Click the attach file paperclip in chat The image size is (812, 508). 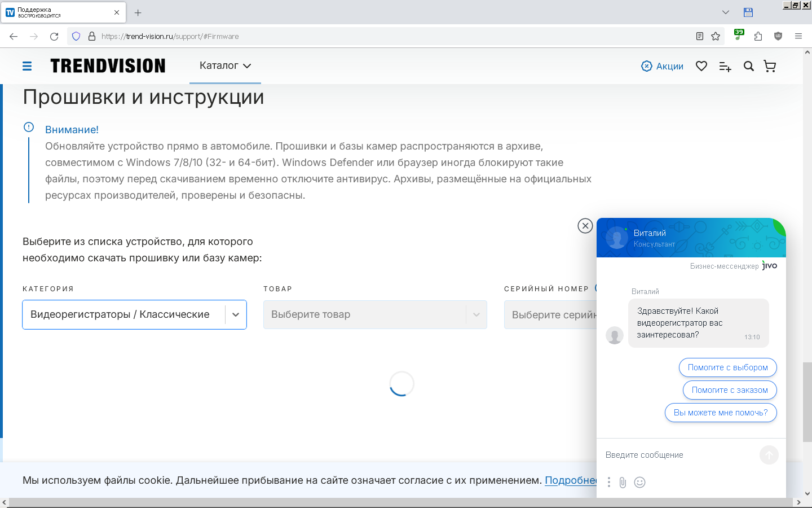(623, 483)
